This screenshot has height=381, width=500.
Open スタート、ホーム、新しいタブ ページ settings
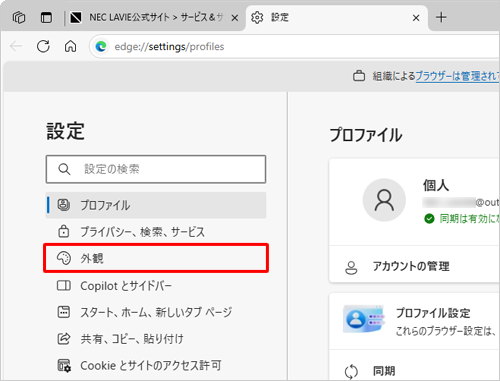pyautogui.click(x=156, y=312)
